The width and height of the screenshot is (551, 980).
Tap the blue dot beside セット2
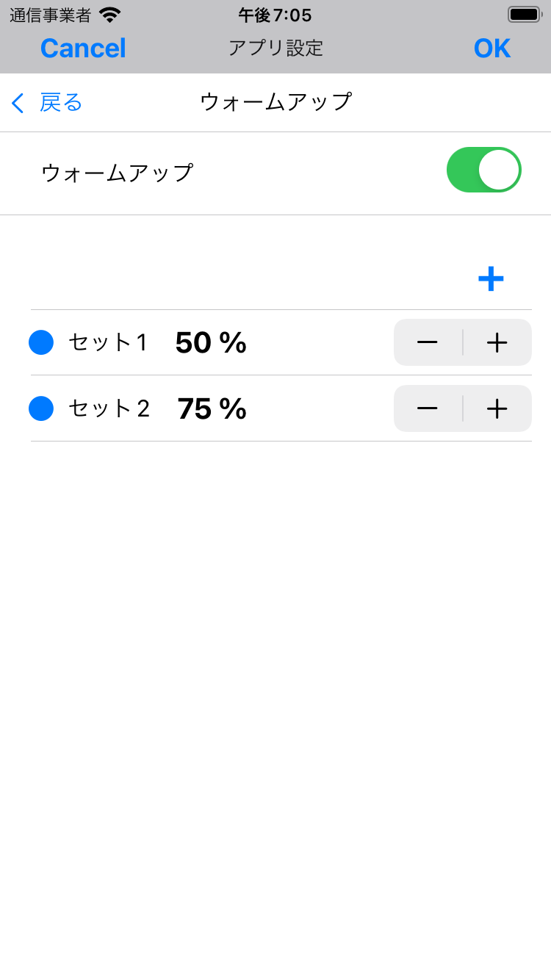click(41, 408)
